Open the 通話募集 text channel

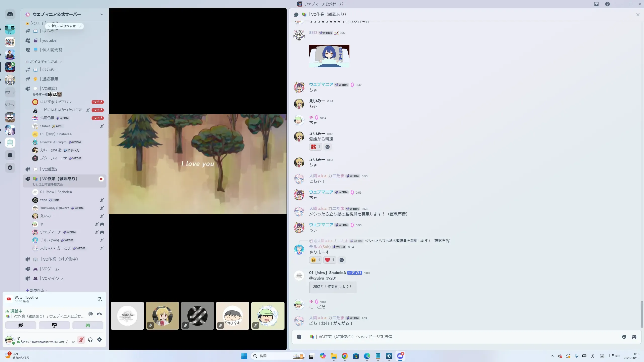point(50,79)
